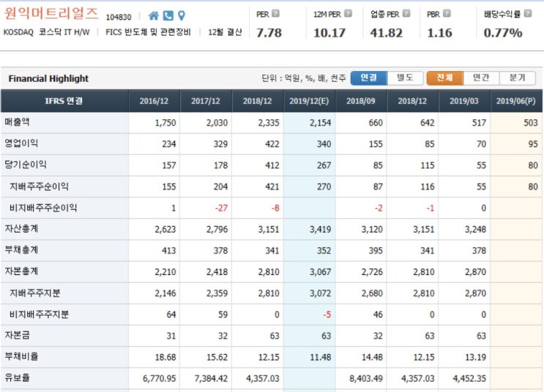Click the 자산총계 row label
The width and height of the screenshot is (544, 392).
point(21,229)
